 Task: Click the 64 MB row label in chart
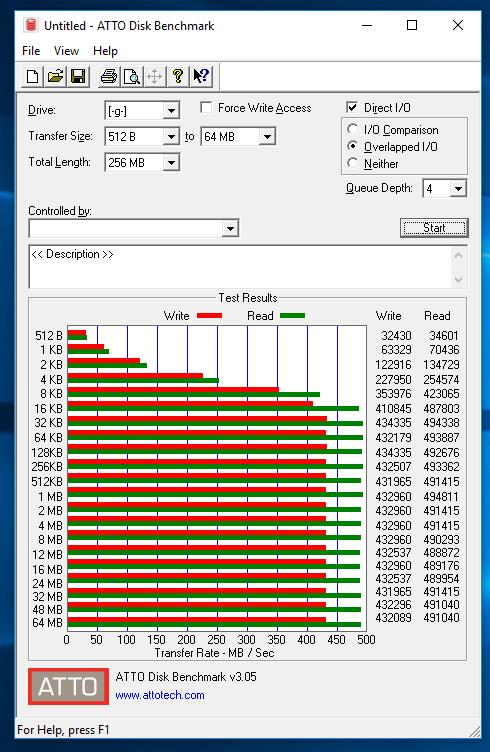tap(47, 623)
